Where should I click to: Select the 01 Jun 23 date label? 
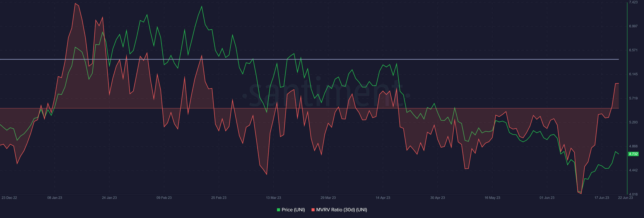(547, 198)
